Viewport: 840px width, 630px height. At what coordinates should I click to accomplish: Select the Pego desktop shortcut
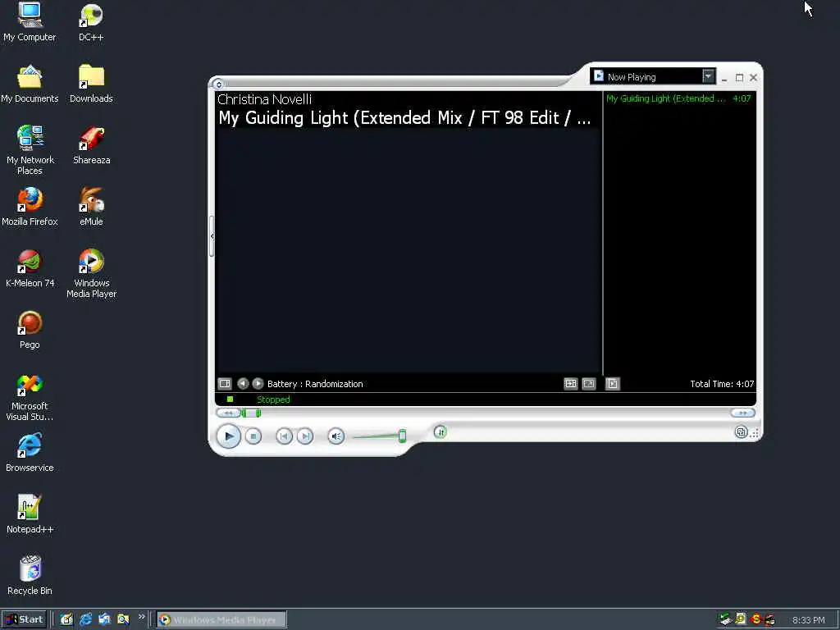coord(30,330)
